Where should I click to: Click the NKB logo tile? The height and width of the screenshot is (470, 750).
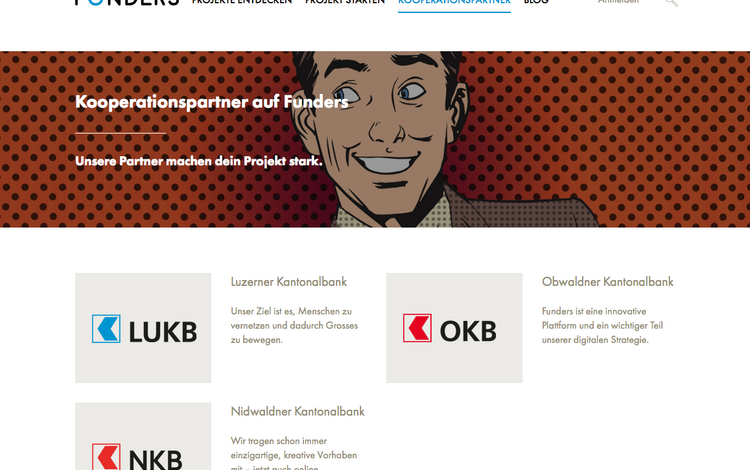pyautogui.click(x=143, y=436)
